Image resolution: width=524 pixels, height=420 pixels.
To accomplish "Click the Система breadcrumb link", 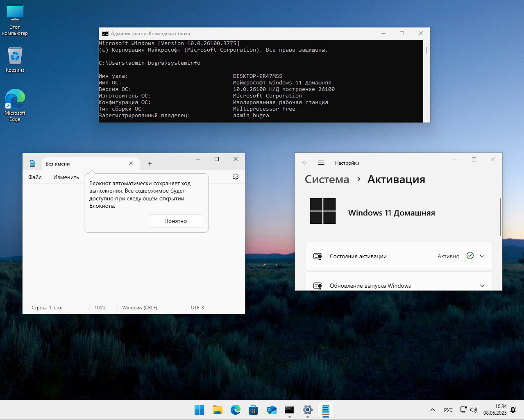I will point(327,179).
